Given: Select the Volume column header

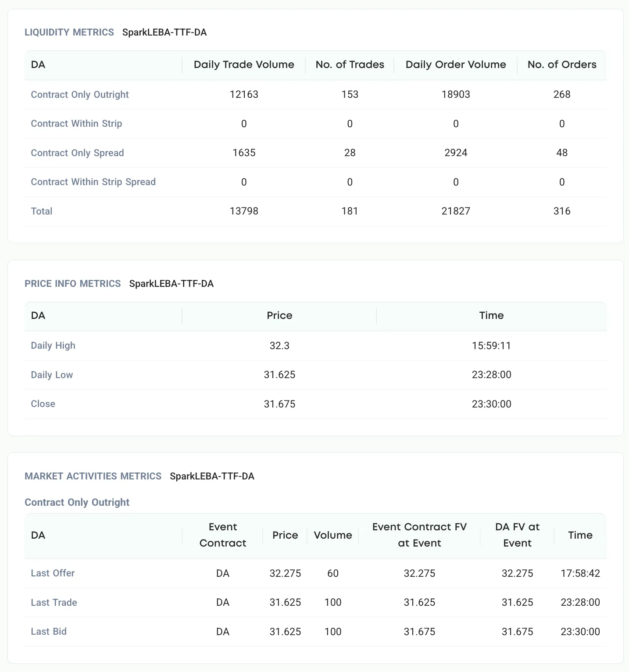Looking at the screenshot, I should click(x=333, y=535).
